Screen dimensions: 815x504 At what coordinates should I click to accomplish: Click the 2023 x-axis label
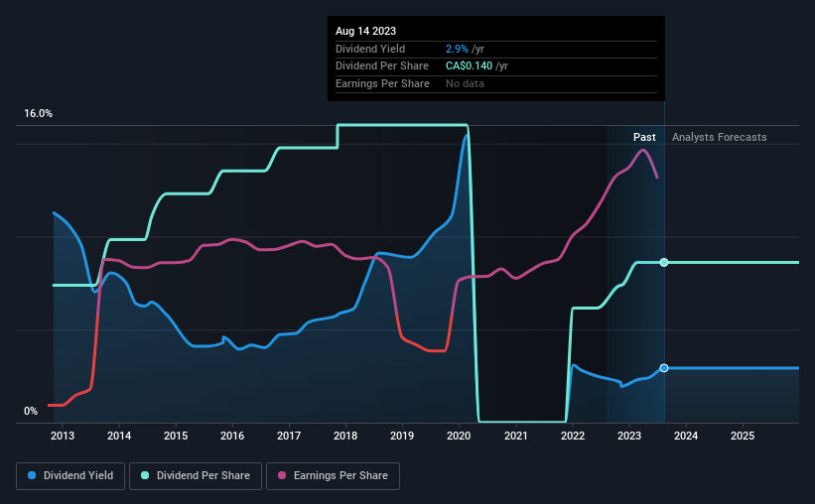point(629,436)
